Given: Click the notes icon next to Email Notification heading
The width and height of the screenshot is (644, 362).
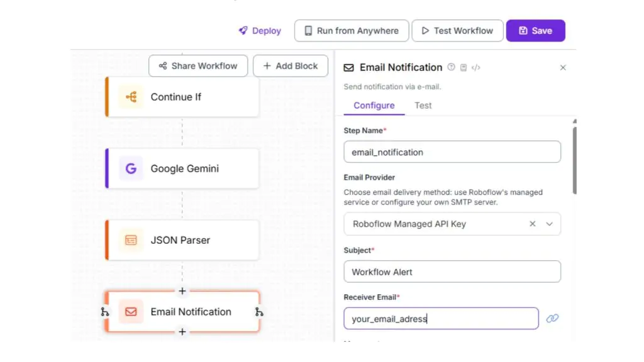Looking at the screenshot, I should 463,67.
